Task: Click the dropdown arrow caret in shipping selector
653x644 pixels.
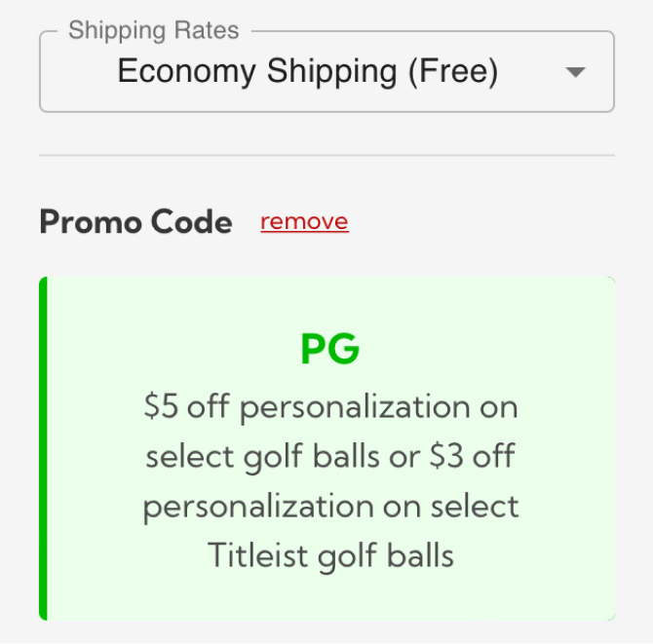Action: tap(576, 73)
